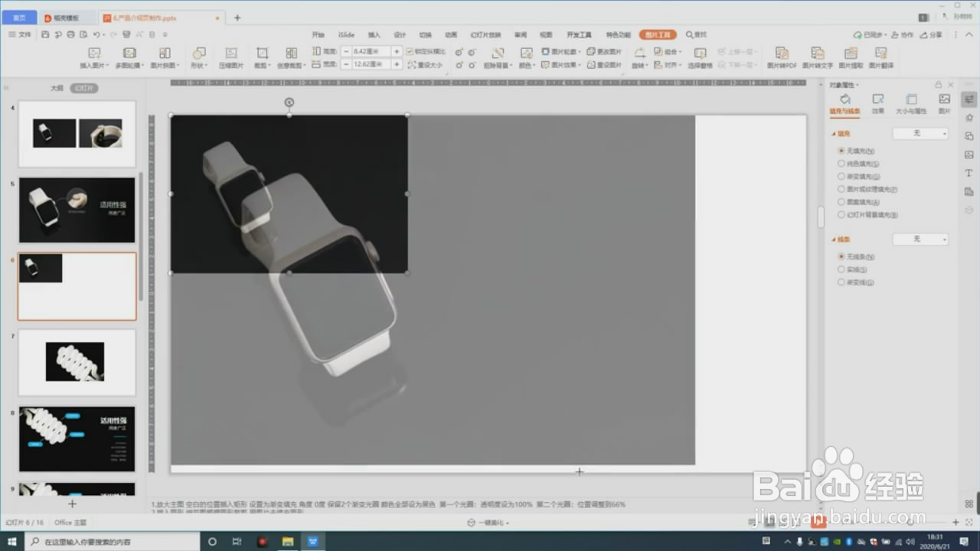980x551 pixels.
Task: Open the Picture Outline (图片轮廓) dropdown
Action: (x=561, y=52)
